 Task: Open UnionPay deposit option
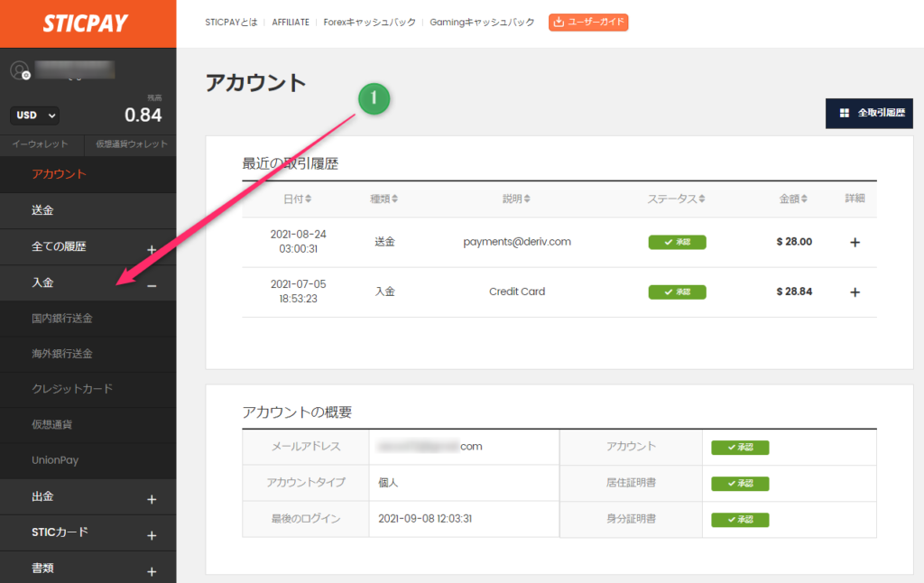click(x=88, y=460)
